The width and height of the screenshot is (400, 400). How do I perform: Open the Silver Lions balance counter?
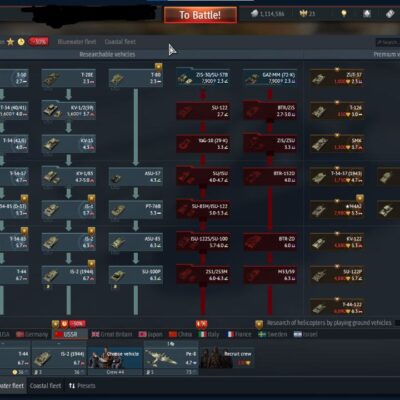268,14
